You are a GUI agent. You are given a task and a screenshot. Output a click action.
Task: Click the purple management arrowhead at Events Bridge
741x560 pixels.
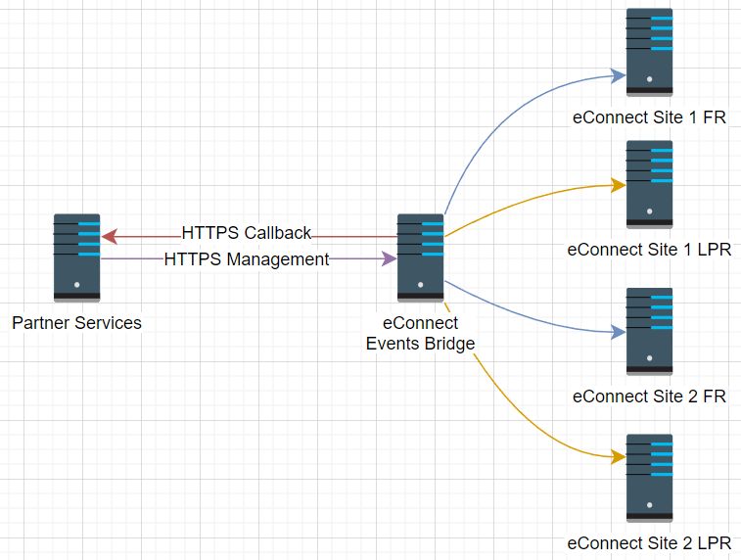coord(389,258)
